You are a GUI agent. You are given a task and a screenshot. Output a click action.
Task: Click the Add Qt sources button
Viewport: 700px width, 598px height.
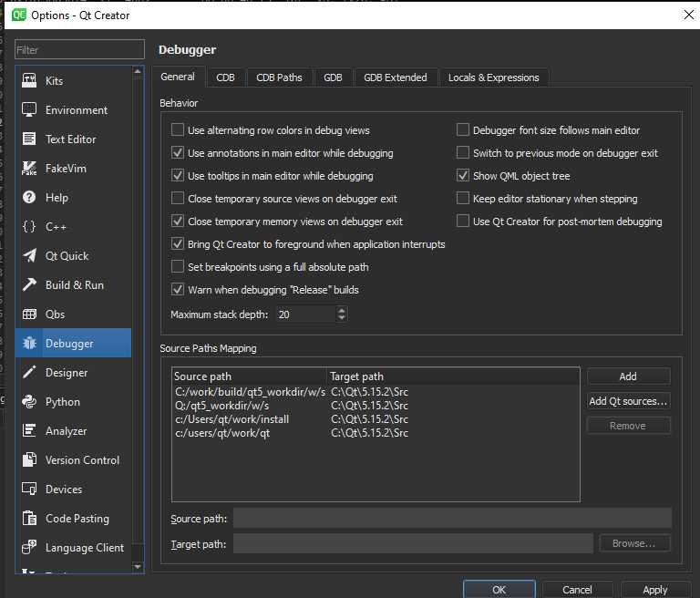pos(628,401)
